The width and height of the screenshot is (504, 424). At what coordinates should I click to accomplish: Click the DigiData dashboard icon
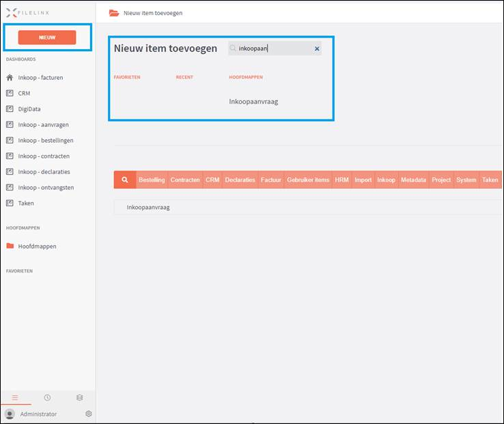pos(10,109)
